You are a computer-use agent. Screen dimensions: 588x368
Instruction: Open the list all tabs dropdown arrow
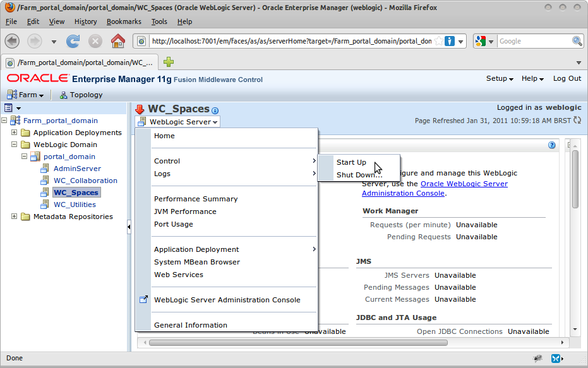(579, 62)
